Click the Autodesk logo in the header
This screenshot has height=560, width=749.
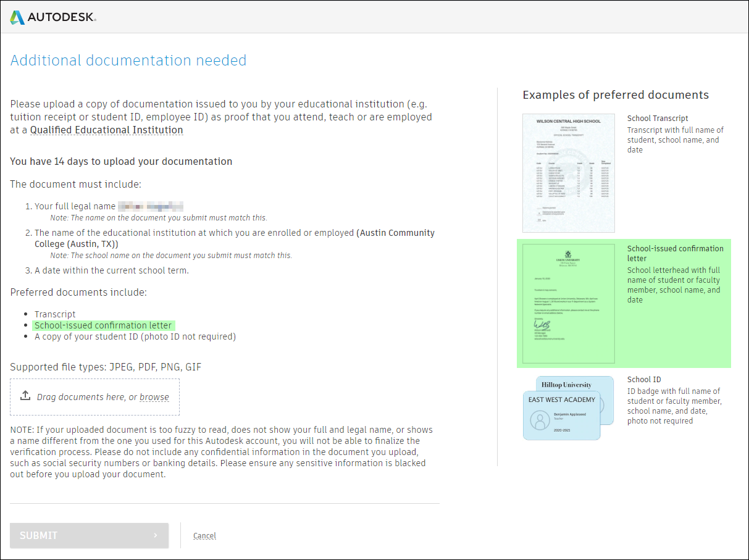coord(53,17)
